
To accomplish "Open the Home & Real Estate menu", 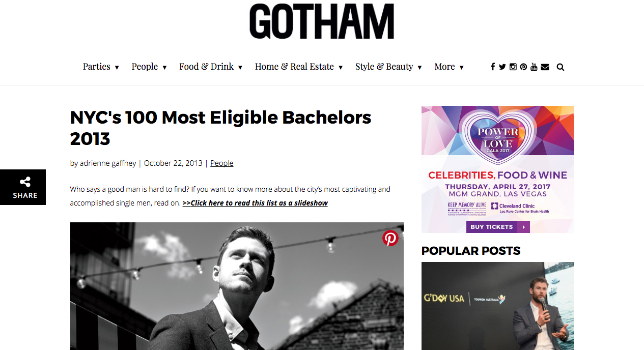I will [x=294, y=67].
